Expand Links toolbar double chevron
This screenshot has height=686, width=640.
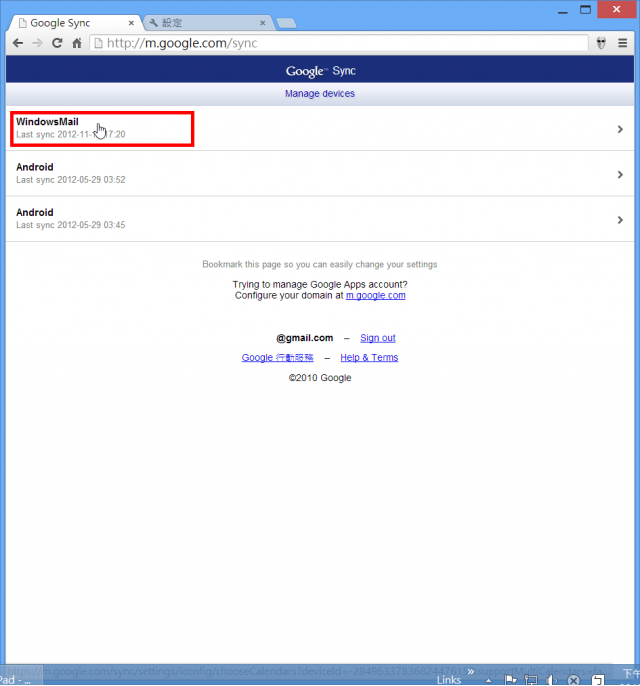click(471, 672)
